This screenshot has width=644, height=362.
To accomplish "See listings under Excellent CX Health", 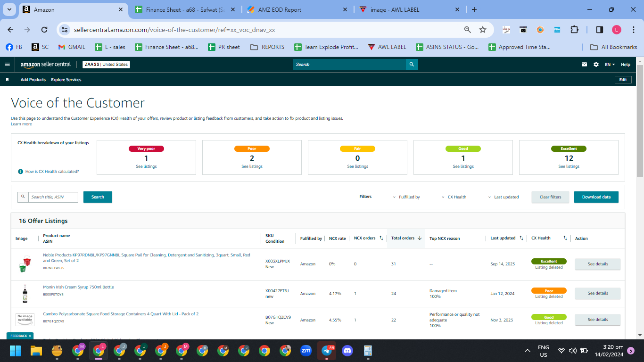I will 569,166.
